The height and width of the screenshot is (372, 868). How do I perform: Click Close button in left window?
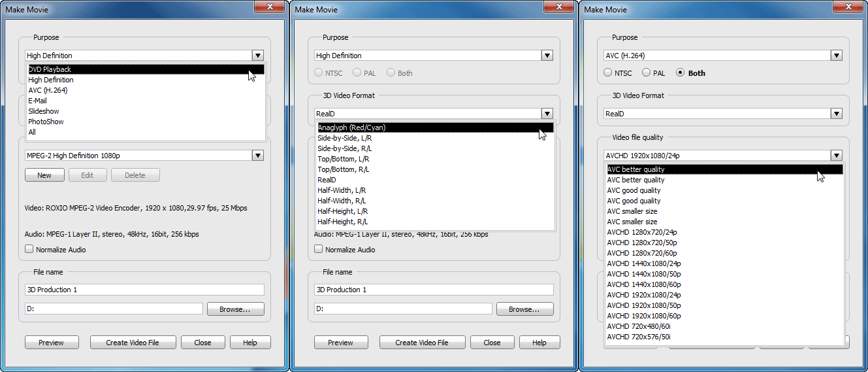[x=202, y=343]
